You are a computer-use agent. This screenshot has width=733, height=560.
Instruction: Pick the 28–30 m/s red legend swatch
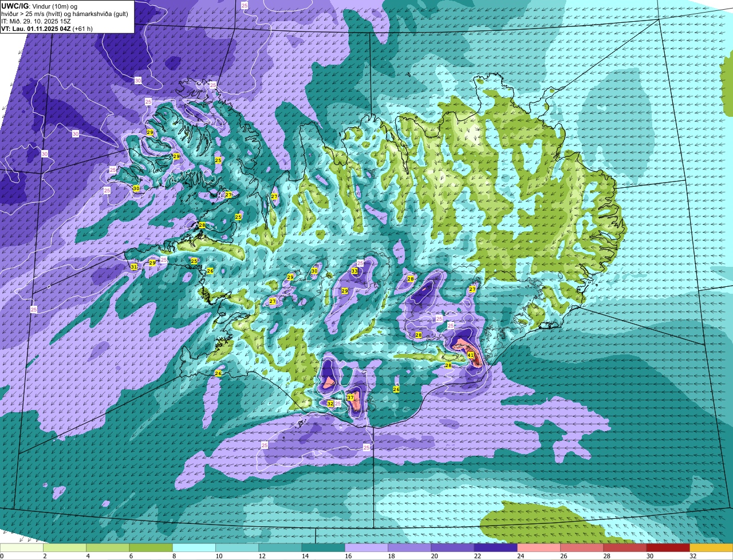click(625, 547)
